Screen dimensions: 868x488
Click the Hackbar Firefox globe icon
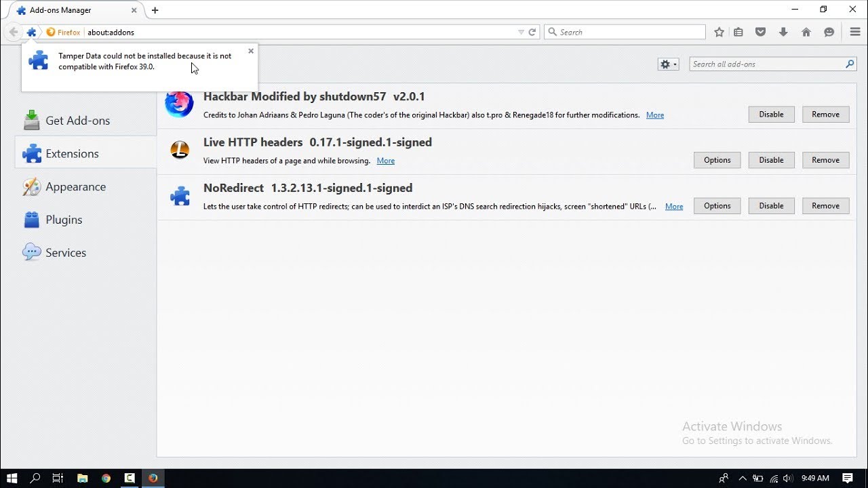tap(179, 104)
